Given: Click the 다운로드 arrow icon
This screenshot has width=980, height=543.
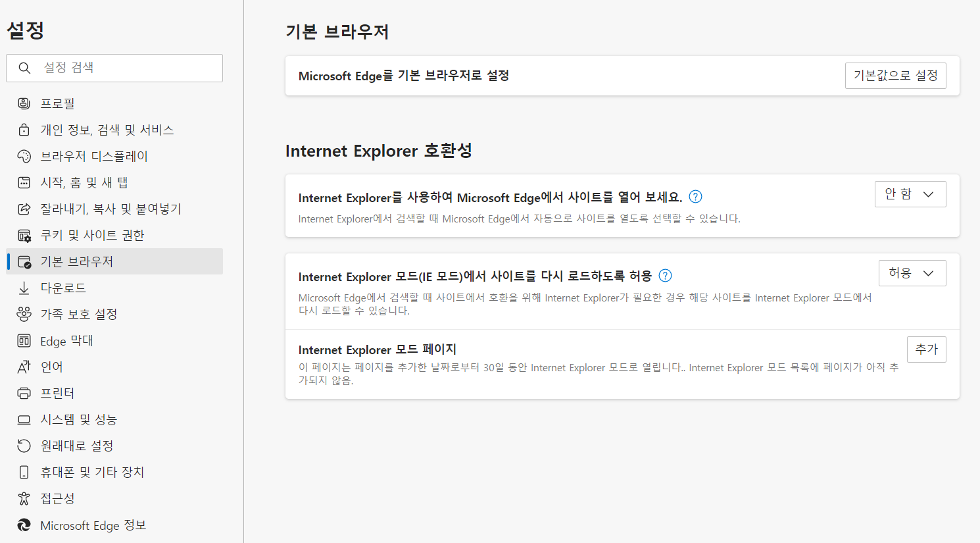Looking at the screenshot, I should (x=24, y=287).
